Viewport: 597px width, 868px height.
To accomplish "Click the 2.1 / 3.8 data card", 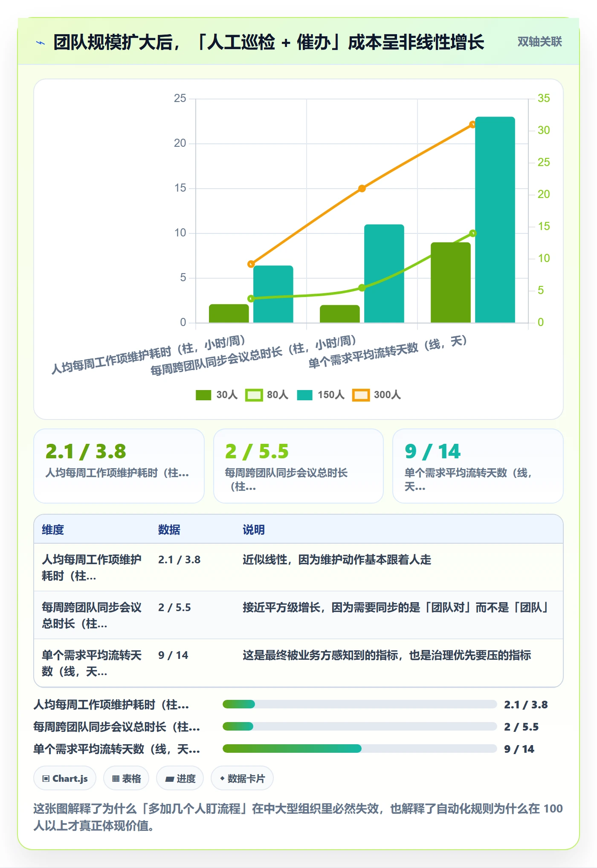I will pyautogui.click(x=119, y=466).
